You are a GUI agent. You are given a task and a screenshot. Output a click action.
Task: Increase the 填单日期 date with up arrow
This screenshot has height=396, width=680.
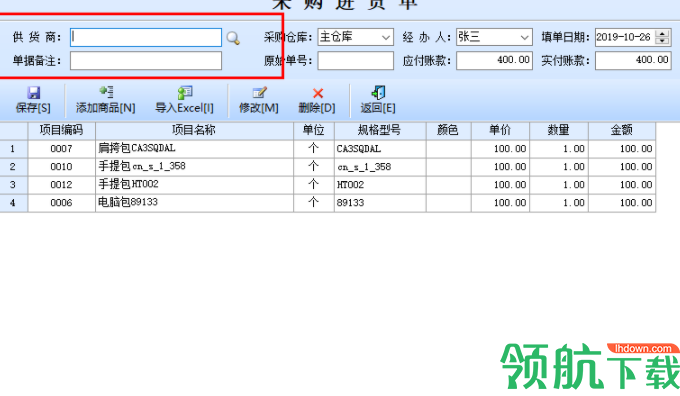663,33
